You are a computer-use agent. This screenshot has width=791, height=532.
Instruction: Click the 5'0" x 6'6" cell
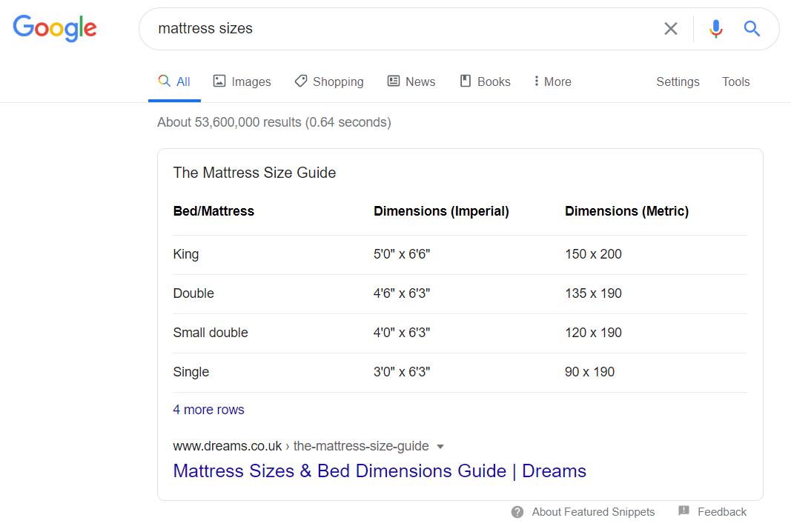[x=402, y=254]
